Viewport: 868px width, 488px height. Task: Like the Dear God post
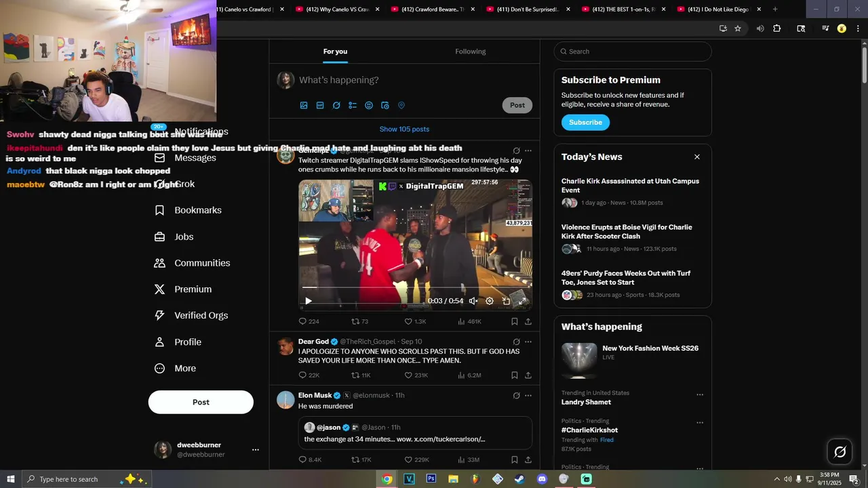416,375
